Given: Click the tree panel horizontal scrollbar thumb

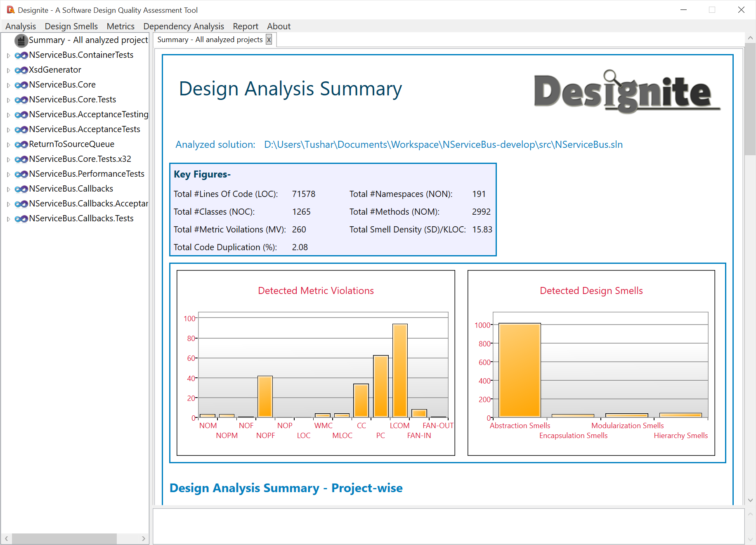Looking at the screenshot, I should pos(64,538).
